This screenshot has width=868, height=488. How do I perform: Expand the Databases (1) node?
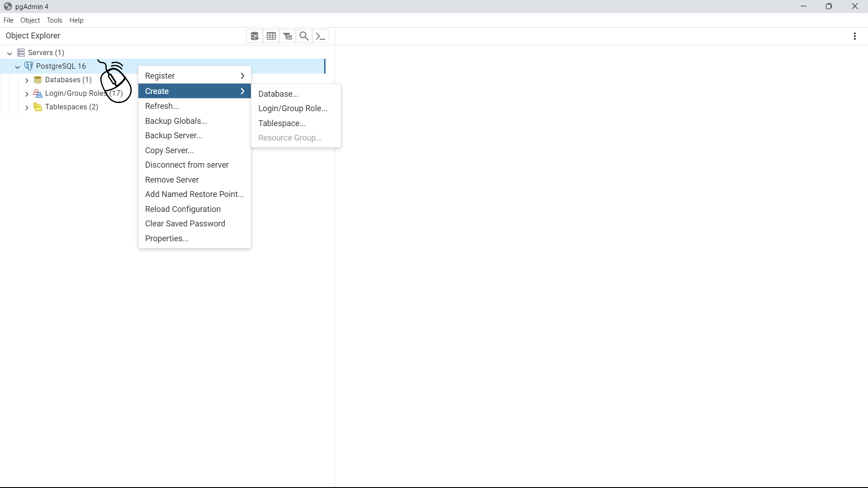pos(27,80)
